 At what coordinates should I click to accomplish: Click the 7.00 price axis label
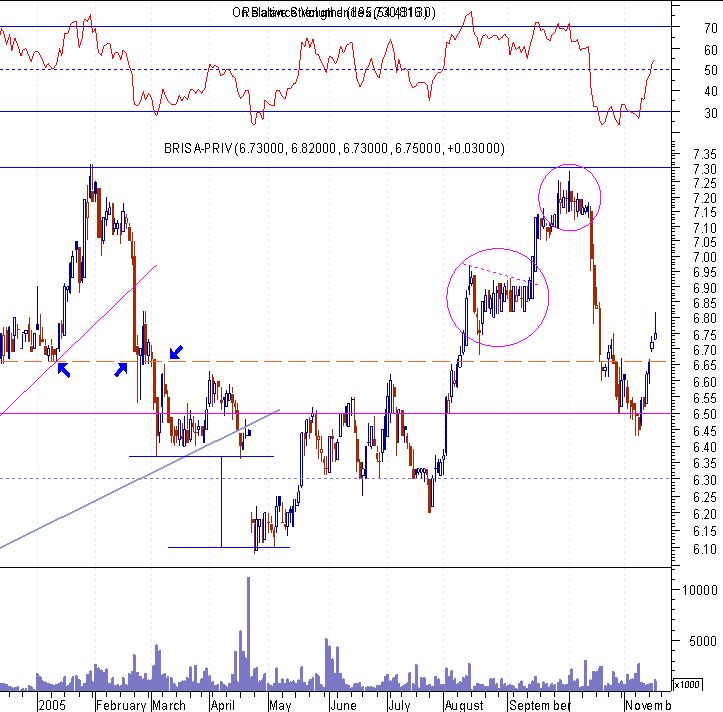tap(705, 257)
